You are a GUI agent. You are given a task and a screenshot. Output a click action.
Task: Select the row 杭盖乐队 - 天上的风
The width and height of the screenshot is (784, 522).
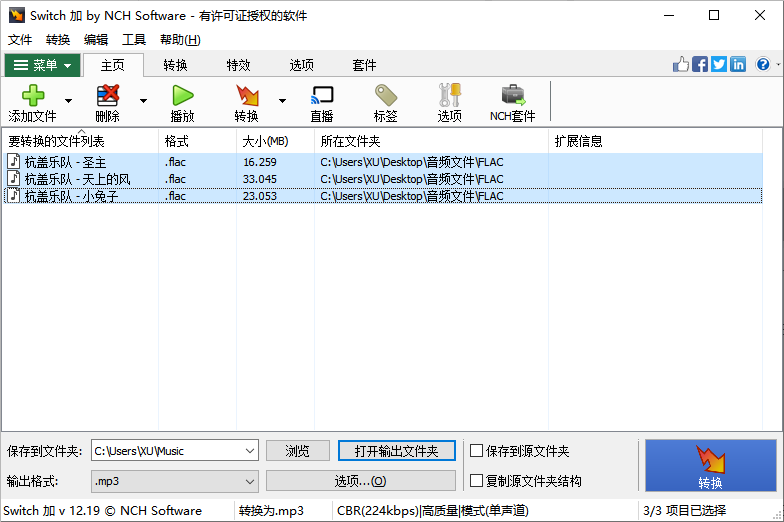coord(383,178)
